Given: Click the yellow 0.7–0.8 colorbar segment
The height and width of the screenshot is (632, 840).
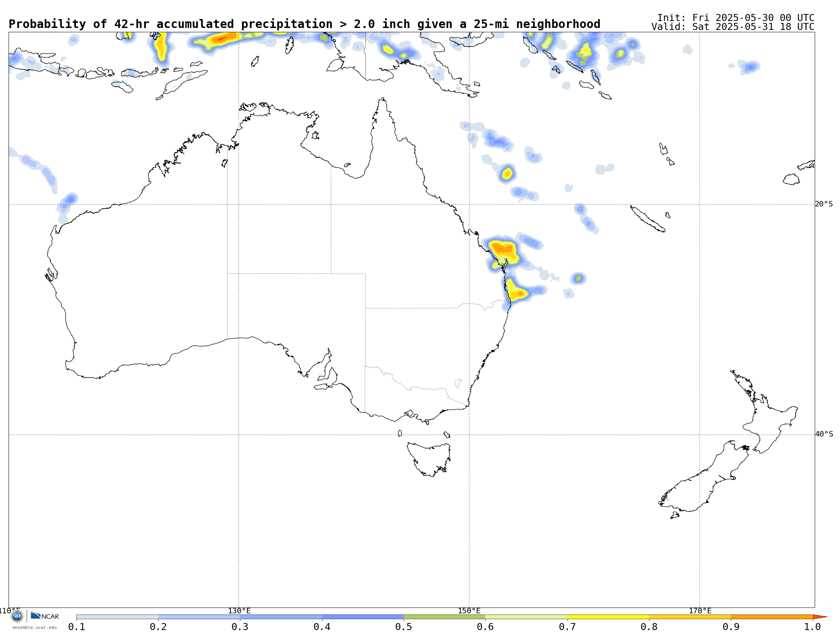Looking at the screenshot, I should (x=608, y=617).
